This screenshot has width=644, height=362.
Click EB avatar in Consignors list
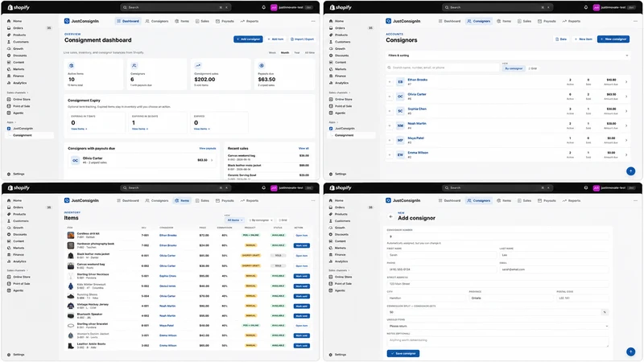click(x=400, y=82)
